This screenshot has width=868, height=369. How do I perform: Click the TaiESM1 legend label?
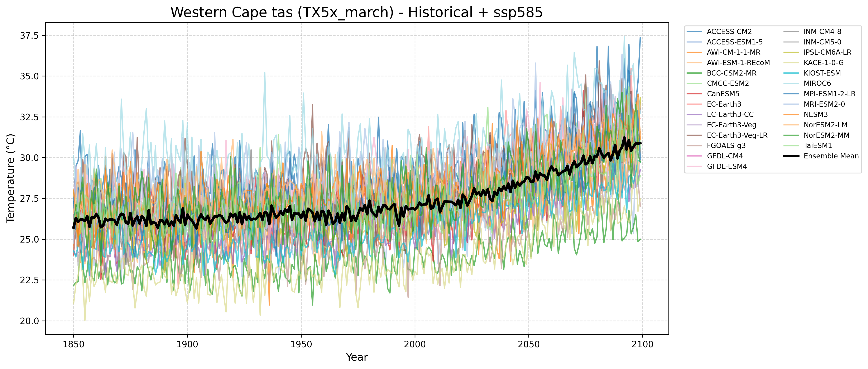[817, 146]
